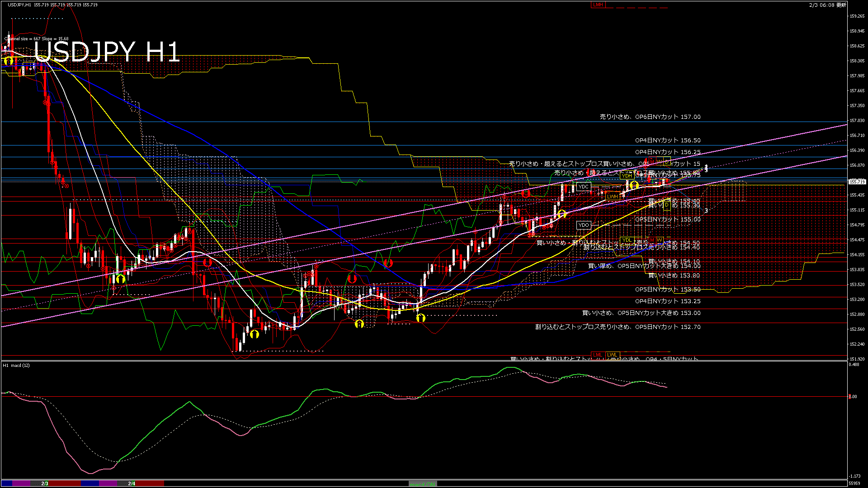This screenshot has width=868, height=488.
Task: Select yellow up-arrow marker near 152.70 line
Action: coord(359,324)
